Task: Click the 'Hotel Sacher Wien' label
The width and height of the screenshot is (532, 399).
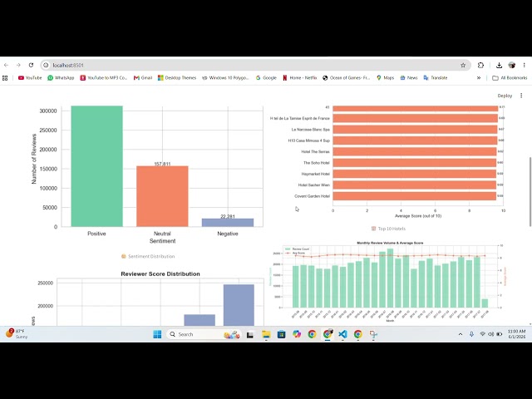Action: (x=314, y=185)
